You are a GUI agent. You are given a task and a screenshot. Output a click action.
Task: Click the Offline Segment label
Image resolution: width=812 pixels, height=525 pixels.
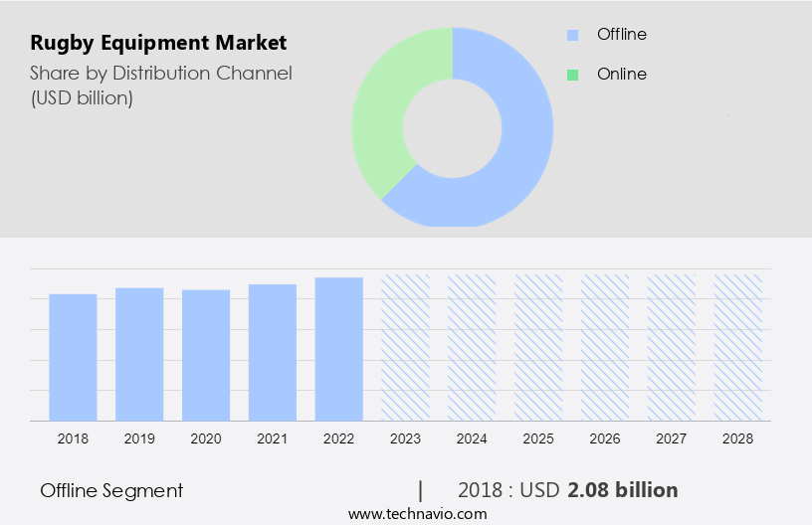coord(111,490)
